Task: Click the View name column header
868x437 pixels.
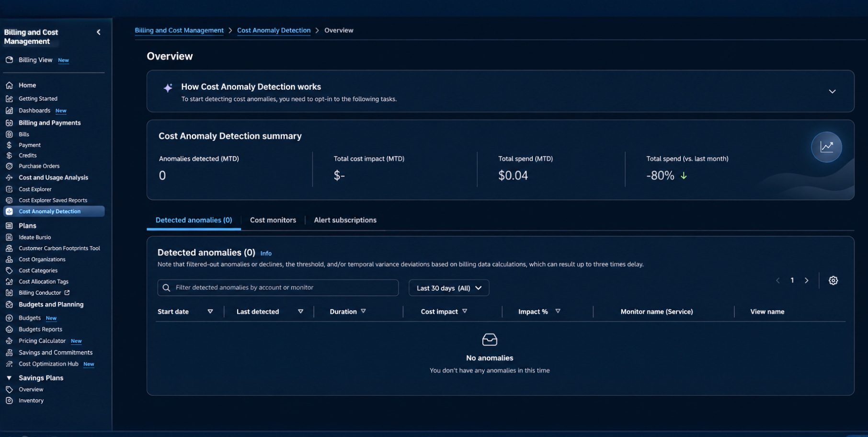Action: point(767,312)
